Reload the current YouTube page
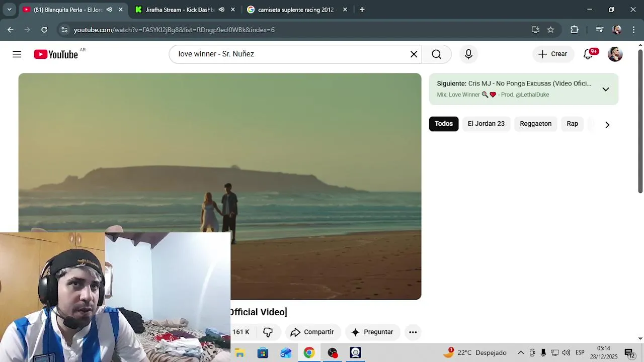644x362 pixels. pyautogui.click(x=44, y=30)
